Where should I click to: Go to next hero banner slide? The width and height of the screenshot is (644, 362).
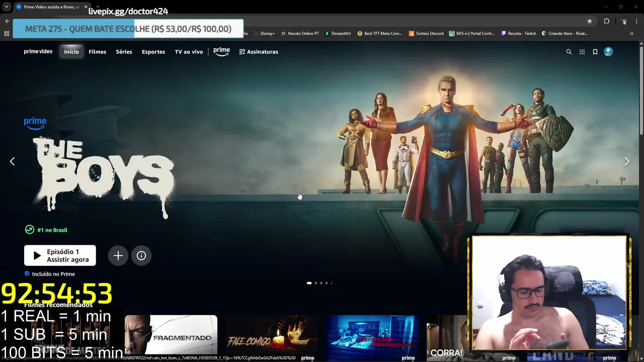tap(626, 161)
